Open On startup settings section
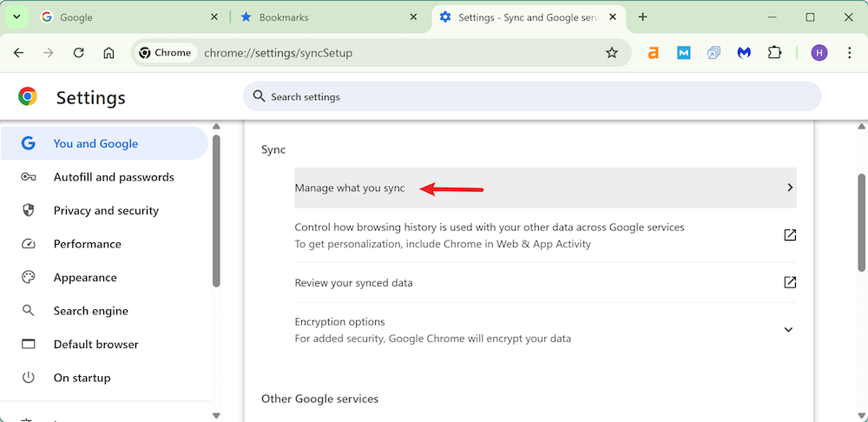Image resolution: width=868 pixels, height=422 pixels. (x=104, y=378)
